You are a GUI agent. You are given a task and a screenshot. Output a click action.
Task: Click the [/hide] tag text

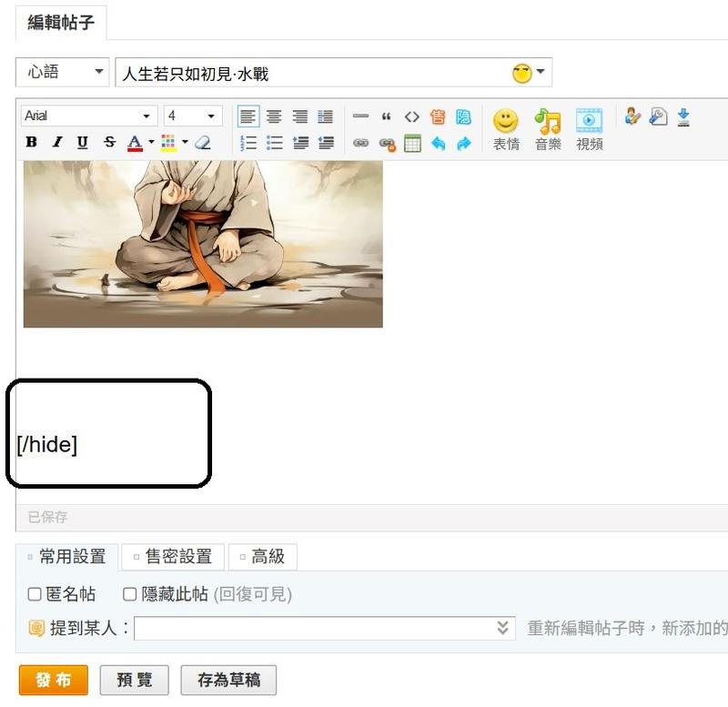47,445
